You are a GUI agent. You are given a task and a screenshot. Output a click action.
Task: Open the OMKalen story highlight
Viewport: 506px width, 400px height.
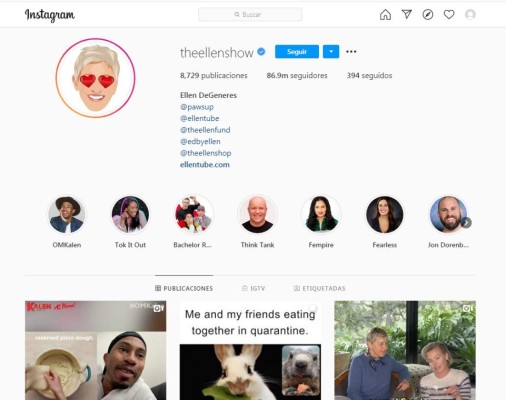[x=66, y=222]
